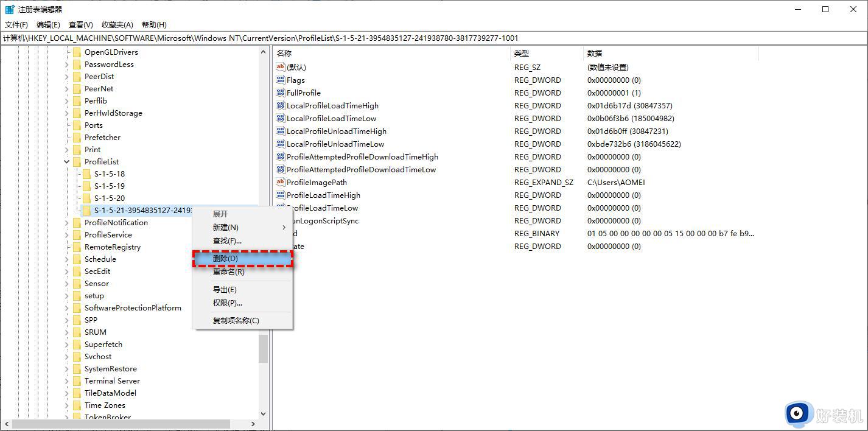The image size is (868, 431).
Task: Open the 新建(N) submenu arrow
Action: (284, 228)
